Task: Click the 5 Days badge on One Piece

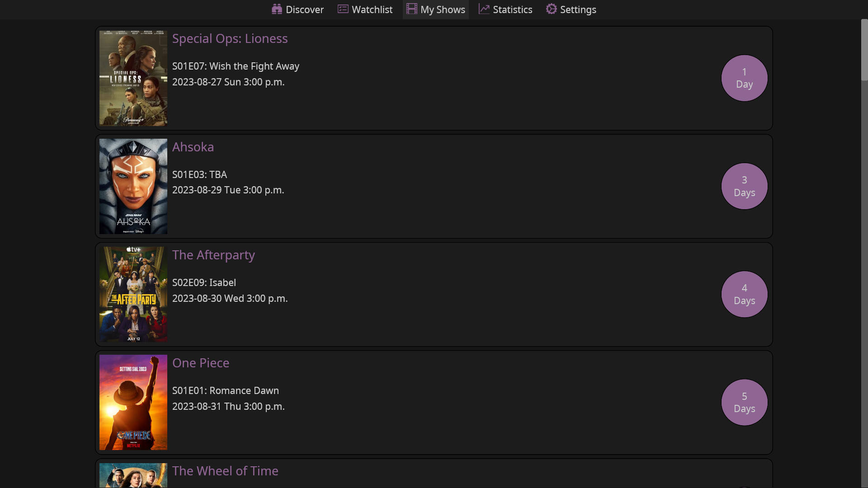Action: pos(744,402)
